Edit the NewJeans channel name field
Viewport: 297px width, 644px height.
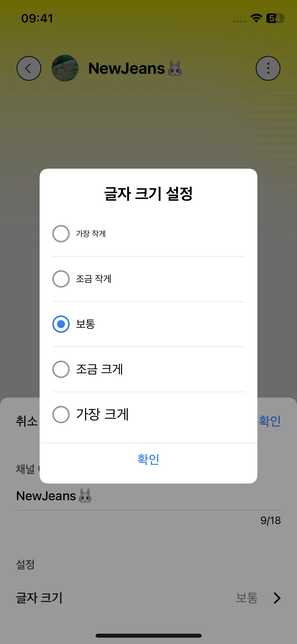pyautogui.click(x=148, y=496)
